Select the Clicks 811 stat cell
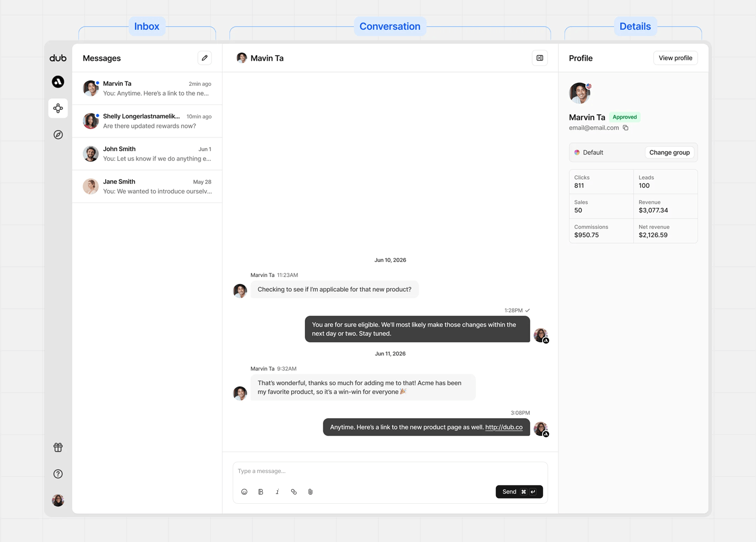 [x=601, y=182]
